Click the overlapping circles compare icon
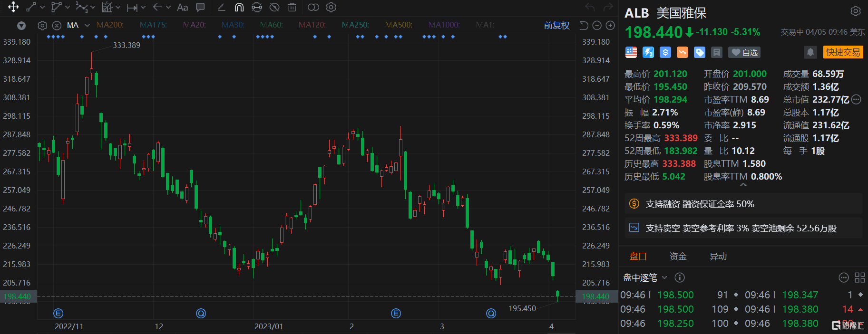Image resolution: width=868 pixels, height=334 pixels. click(x=313, y=7)
